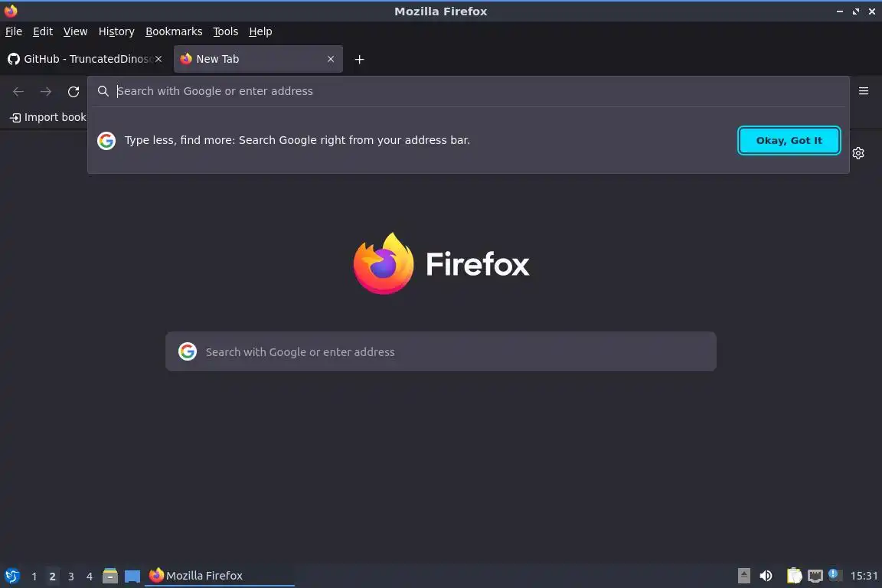This screenshot has height=588, width=882.
Task: Click Import bookmarks in bookmarks toolbar
Action: pyautogui.click(x=49, y=117)
